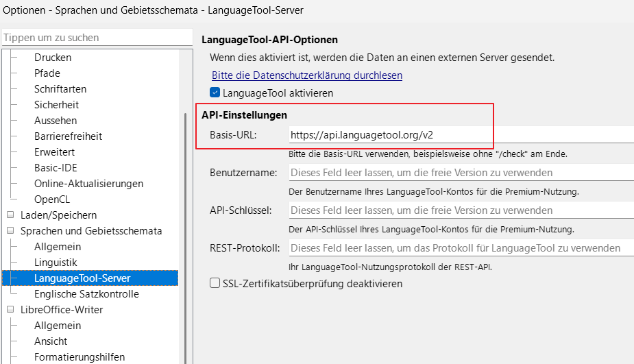Collapse the LibreOffice-Writer tree expander

tap(10, 310)
